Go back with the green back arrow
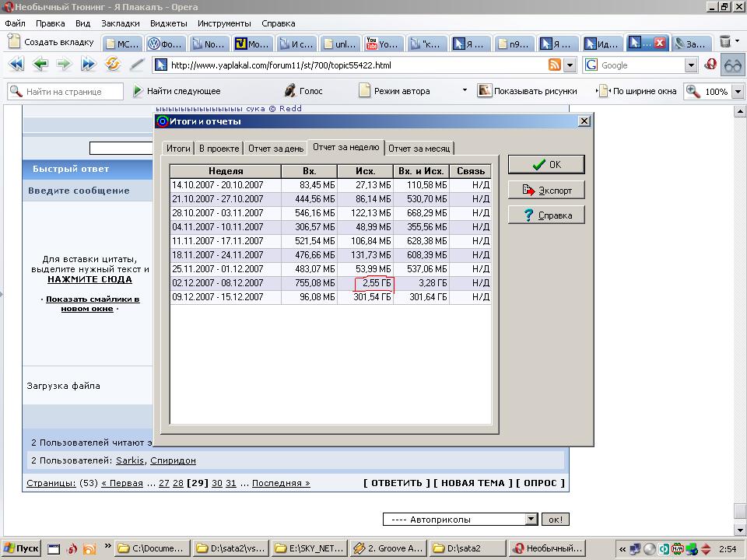The width and height of the screenshot is (747, 560). (40, 64)
